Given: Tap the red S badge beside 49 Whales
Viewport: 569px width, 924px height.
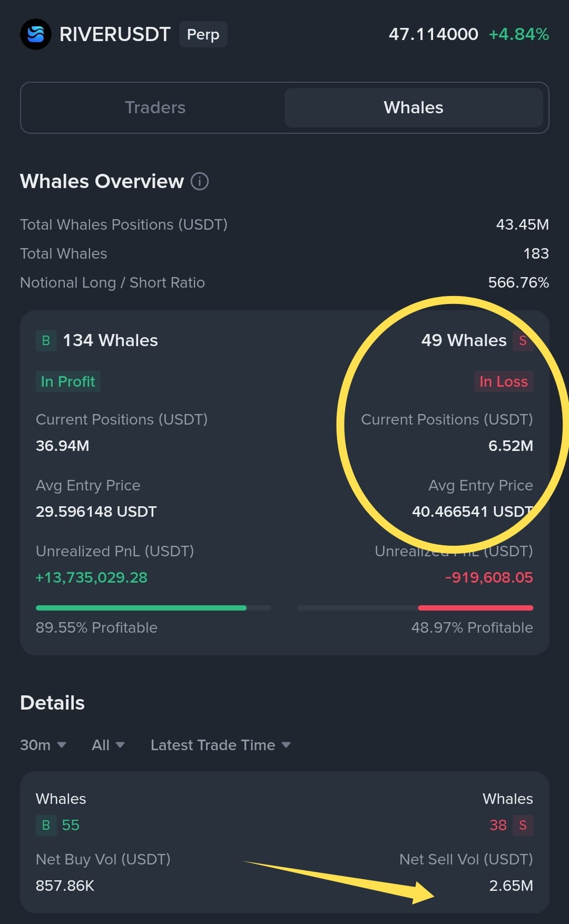Looking at the screenshot, I should tap(523, 340).
